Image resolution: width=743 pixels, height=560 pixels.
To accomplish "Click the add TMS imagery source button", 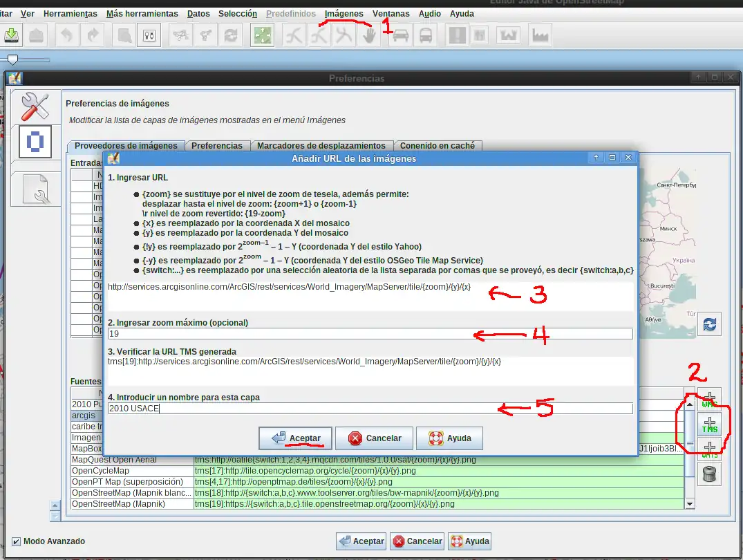I will pos(709,424).
